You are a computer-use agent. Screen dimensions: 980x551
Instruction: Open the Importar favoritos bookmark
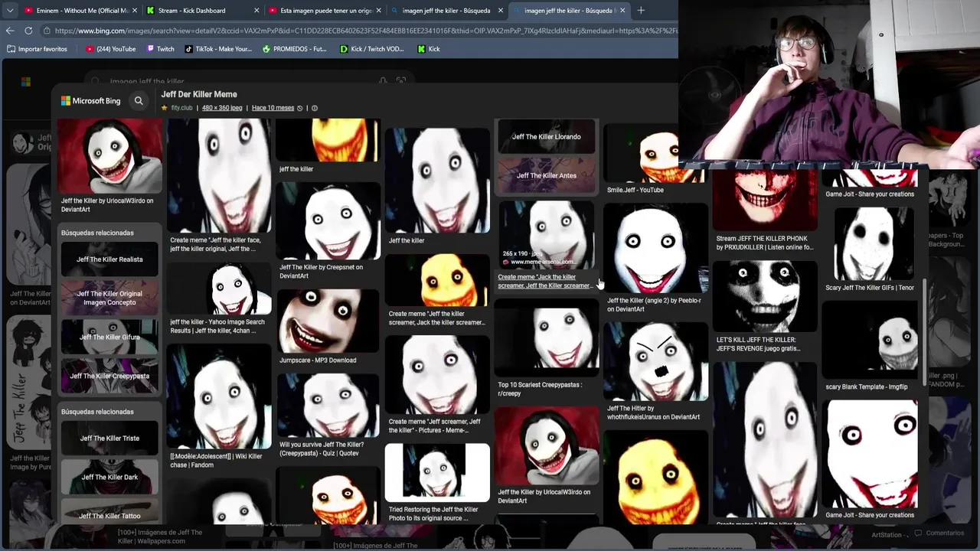[37, 49]
